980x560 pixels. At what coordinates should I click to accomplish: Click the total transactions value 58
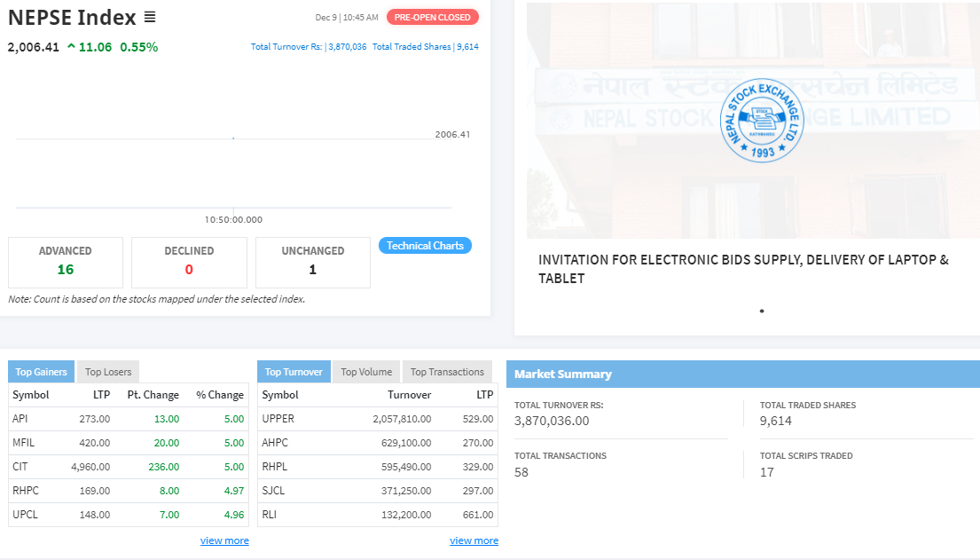click(x=521, y=472)
